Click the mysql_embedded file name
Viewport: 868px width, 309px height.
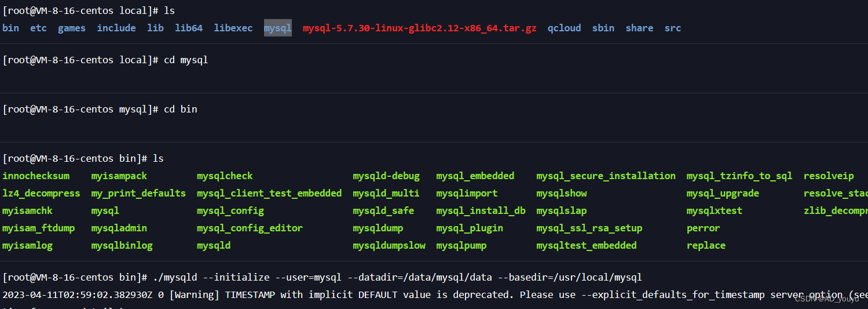(x=475, y=176)
